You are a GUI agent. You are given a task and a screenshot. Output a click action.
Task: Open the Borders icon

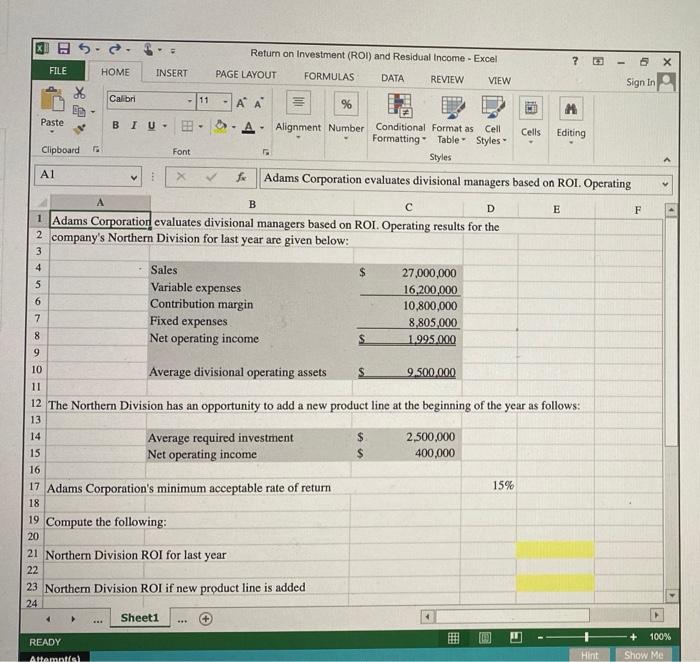pos(187,126)
